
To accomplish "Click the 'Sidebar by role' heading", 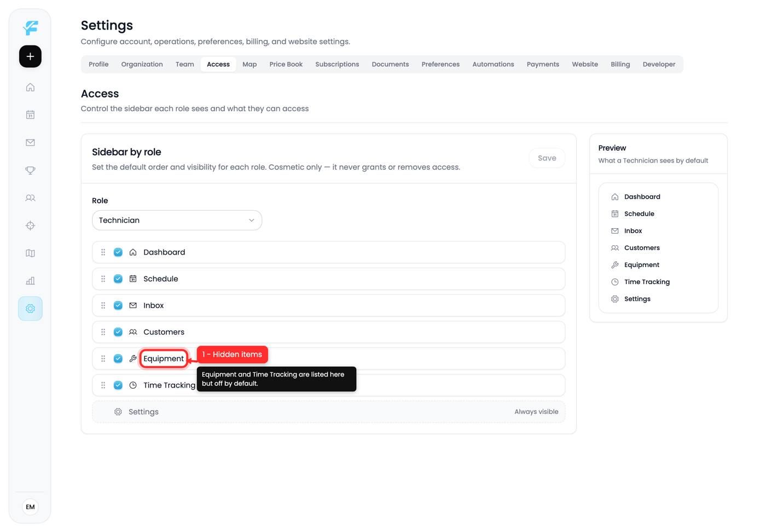I will (x=126, y=152).
